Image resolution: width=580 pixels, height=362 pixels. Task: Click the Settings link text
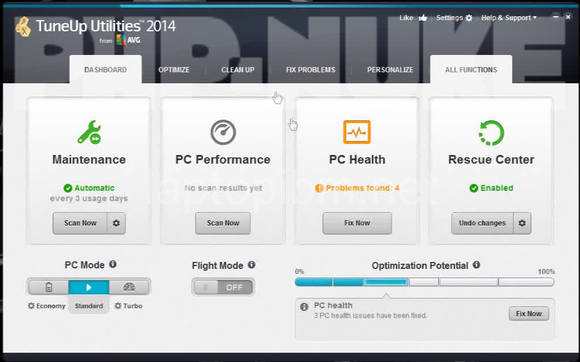pos(449,18)
